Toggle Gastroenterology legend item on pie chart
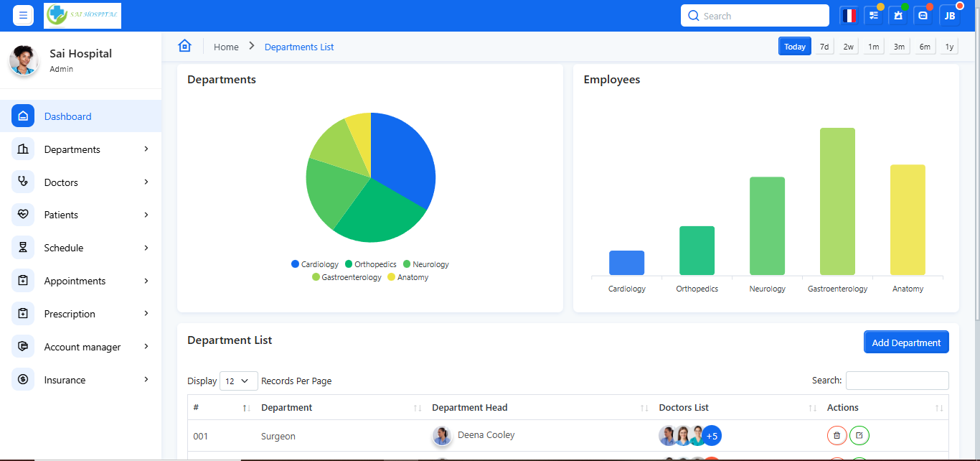 (347, 277)
